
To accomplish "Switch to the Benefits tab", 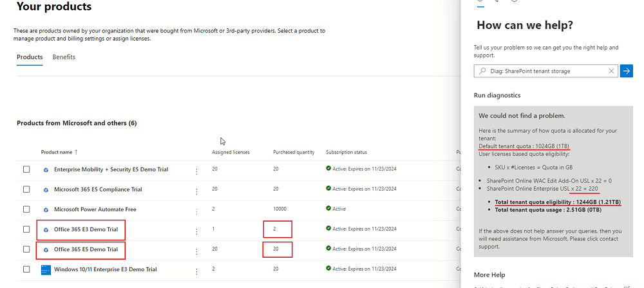I will coord(64,57).
